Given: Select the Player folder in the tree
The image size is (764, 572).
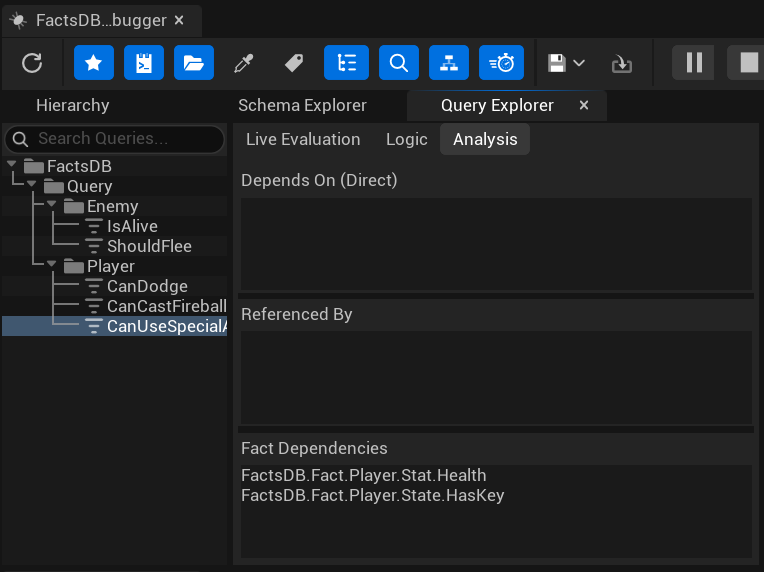Looking at the screenshot, I should pyautogui.click(x=111, y=266).
